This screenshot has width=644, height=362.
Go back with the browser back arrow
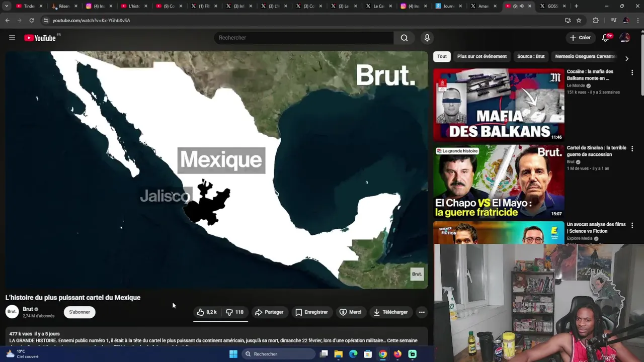click(x=7, y=20)
